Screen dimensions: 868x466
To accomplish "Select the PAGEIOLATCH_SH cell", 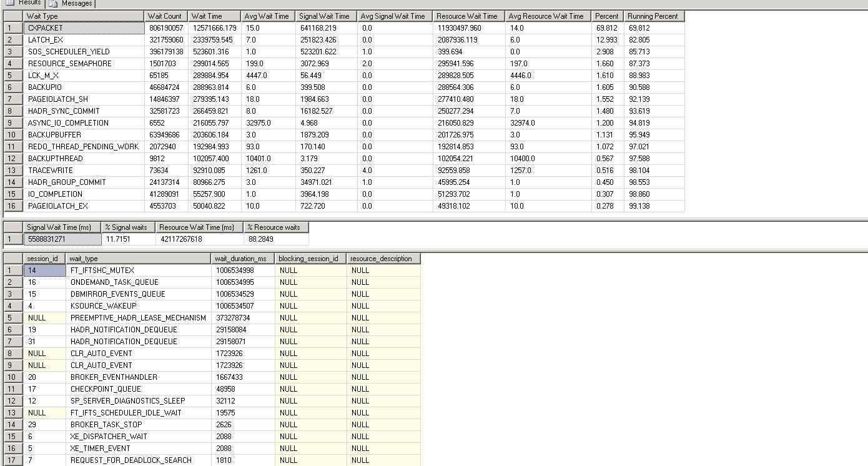I will 84,99.
